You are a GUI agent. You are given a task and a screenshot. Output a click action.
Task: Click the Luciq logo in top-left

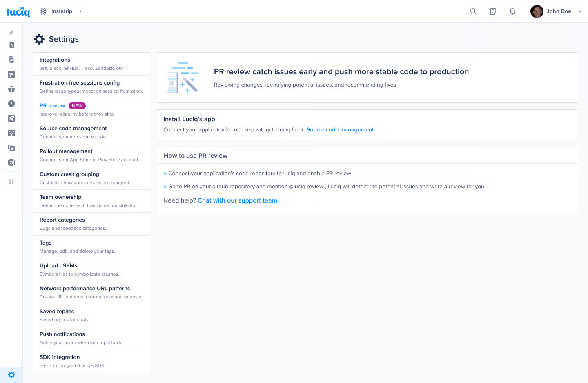[18, 11]
